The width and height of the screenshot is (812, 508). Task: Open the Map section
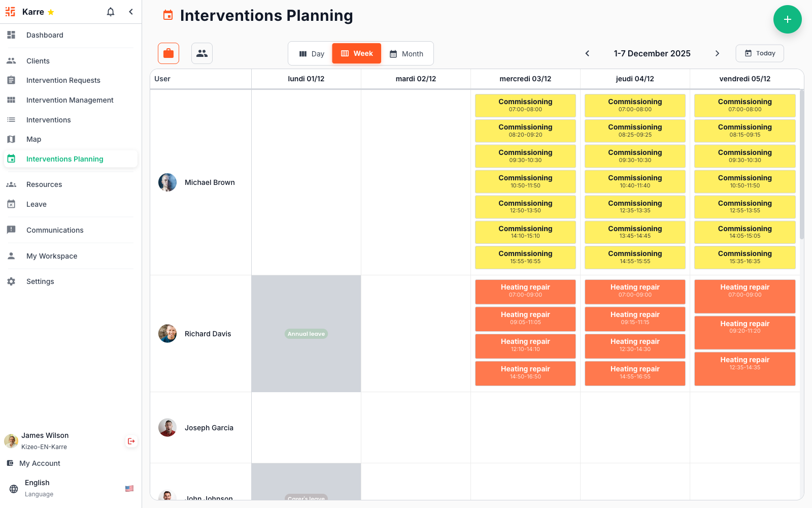click(33, 139)
